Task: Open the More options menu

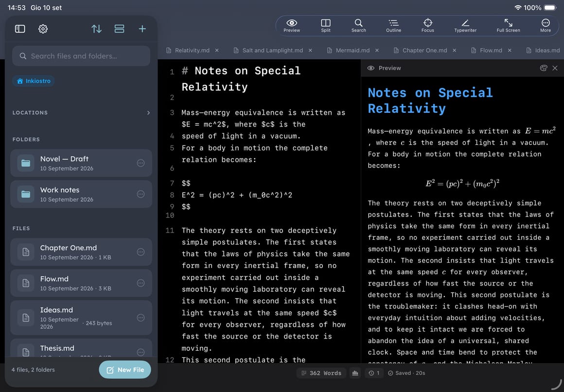Action: click(x=546, y=26)
